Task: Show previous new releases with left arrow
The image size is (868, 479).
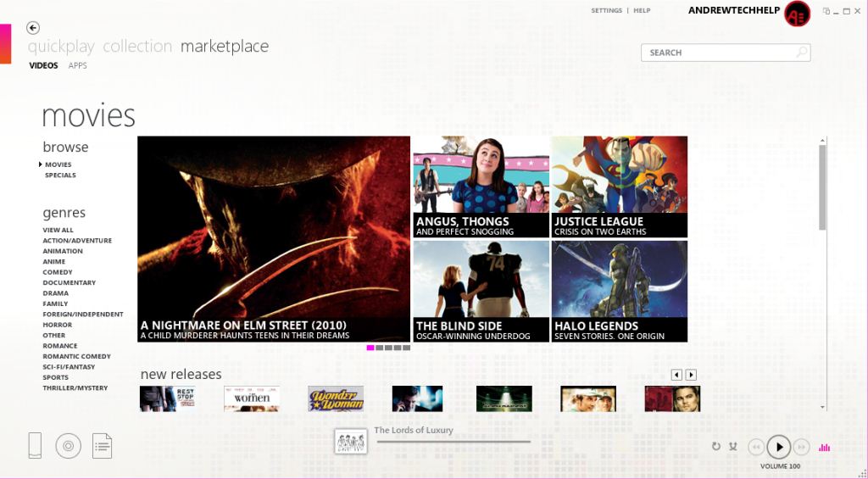Action: click(x=676, y=375)
